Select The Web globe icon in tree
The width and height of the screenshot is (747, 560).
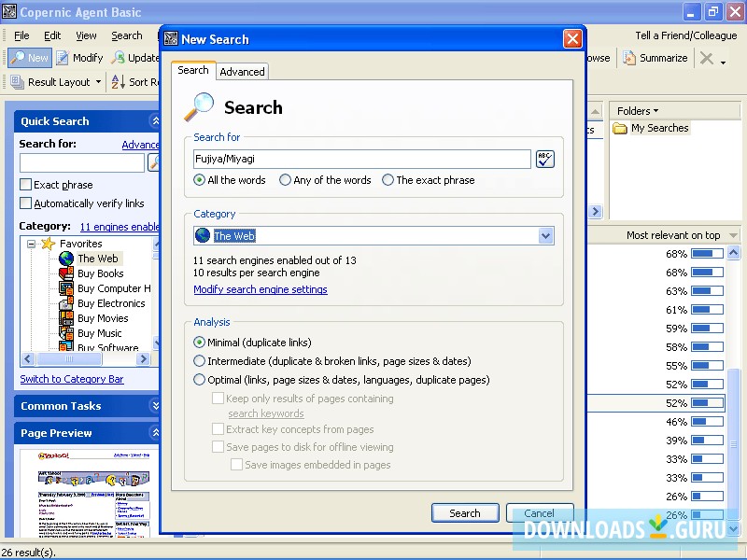point(66,259)
